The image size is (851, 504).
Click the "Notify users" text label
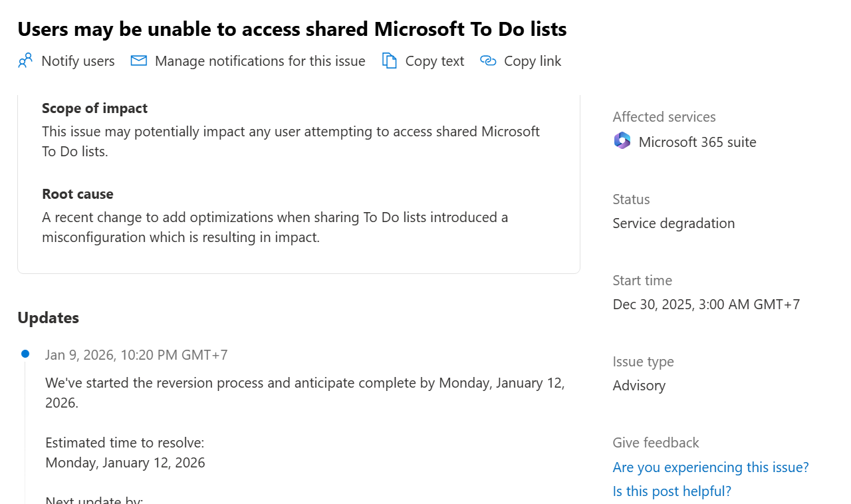pos(78,61)
